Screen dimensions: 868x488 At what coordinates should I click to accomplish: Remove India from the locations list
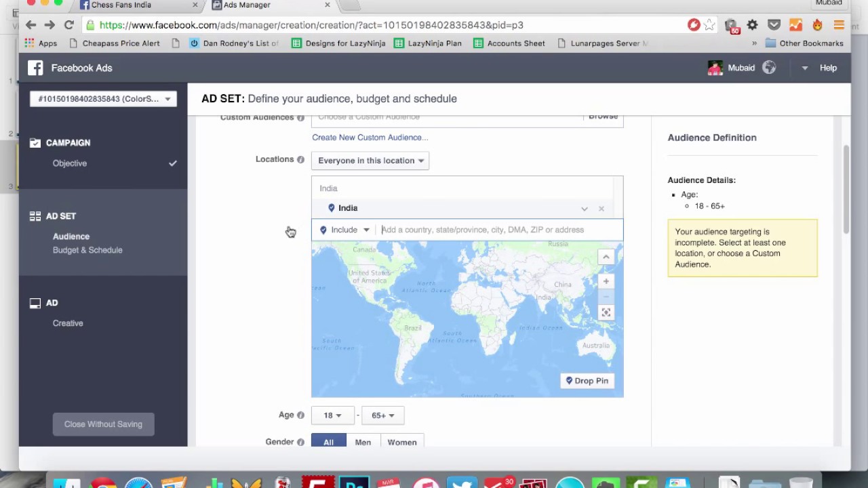601,209
